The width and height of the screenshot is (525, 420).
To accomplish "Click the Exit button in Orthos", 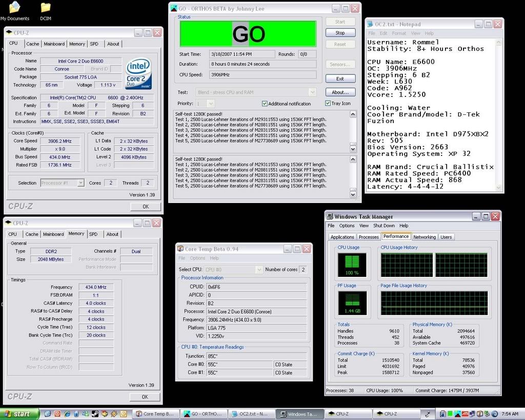I will 340,78.
